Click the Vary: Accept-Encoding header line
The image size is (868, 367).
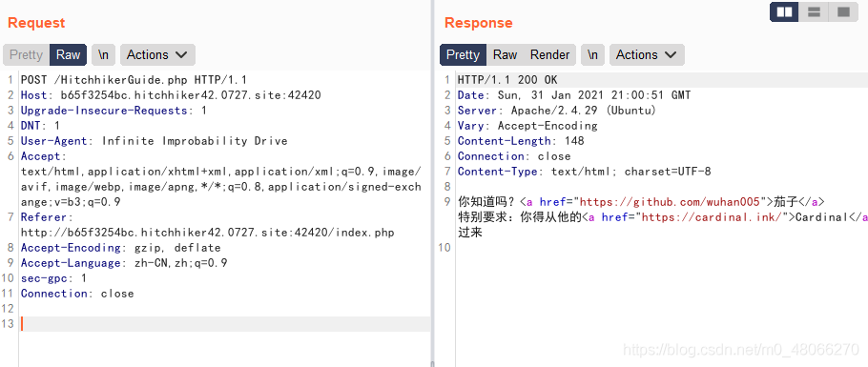(x=527, y=126)
